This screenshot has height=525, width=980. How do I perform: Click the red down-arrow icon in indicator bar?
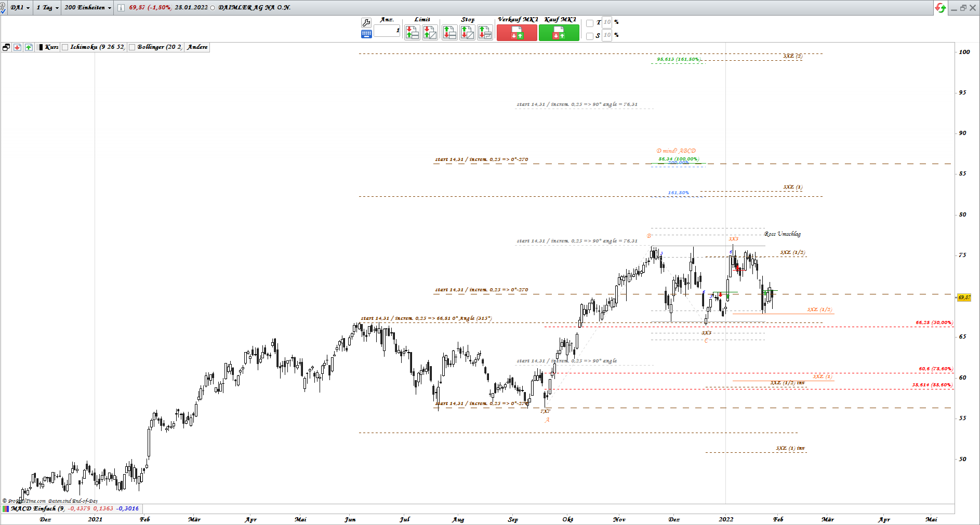click(x=17, y=47)
